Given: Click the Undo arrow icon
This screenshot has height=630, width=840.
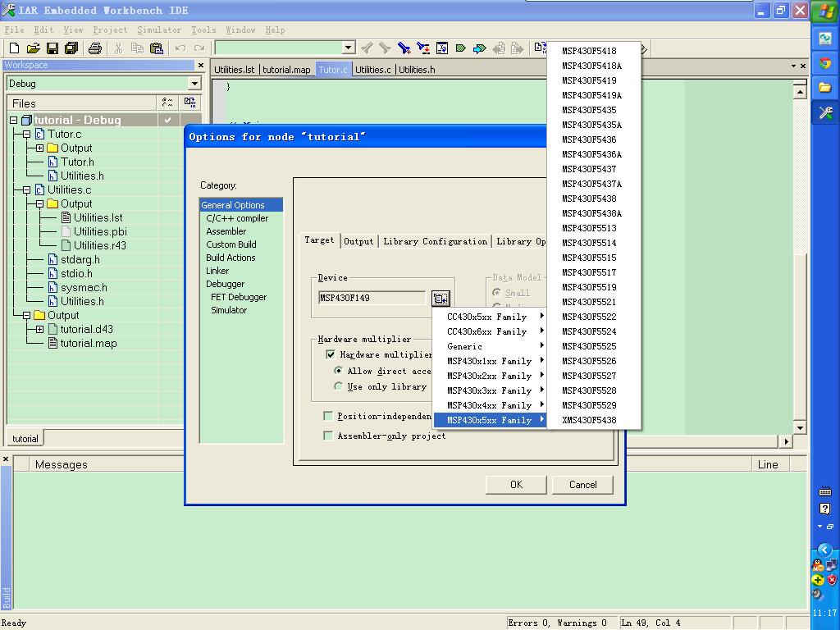Looking at the screenshot, I should tap(180, 48).
